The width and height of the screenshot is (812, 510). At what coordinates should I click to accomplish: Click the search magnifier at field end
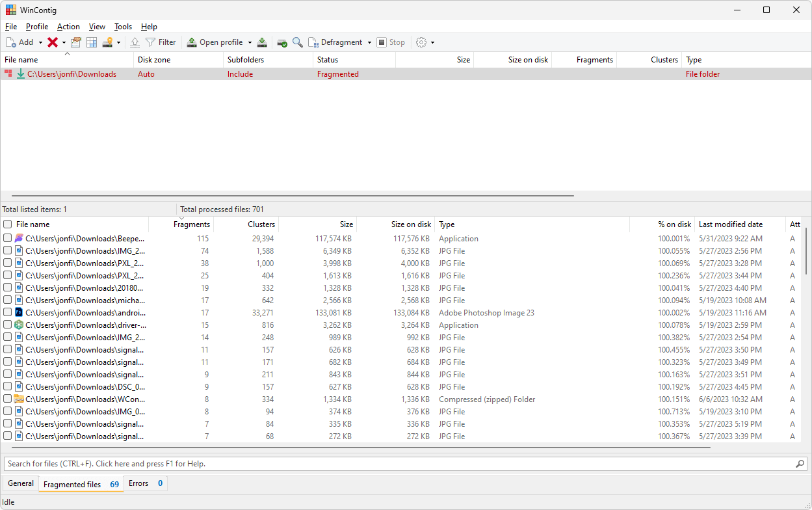tap(800, 464)
